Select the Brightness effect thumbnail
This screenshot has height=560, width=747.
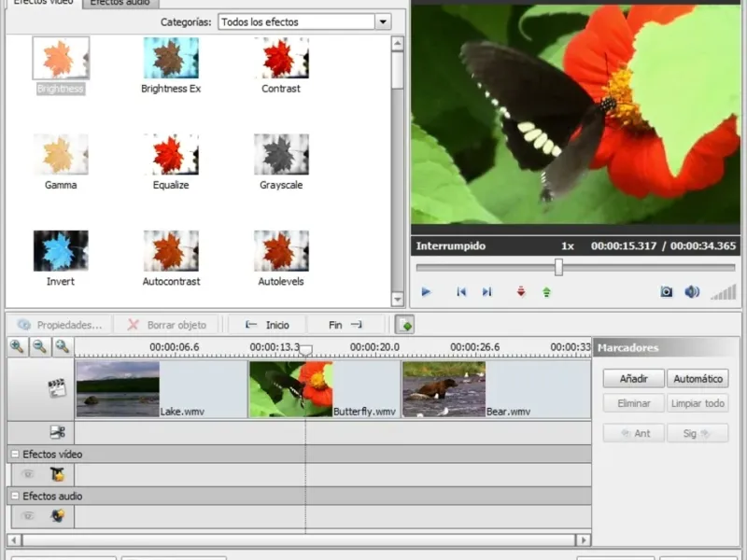[61, 58]
